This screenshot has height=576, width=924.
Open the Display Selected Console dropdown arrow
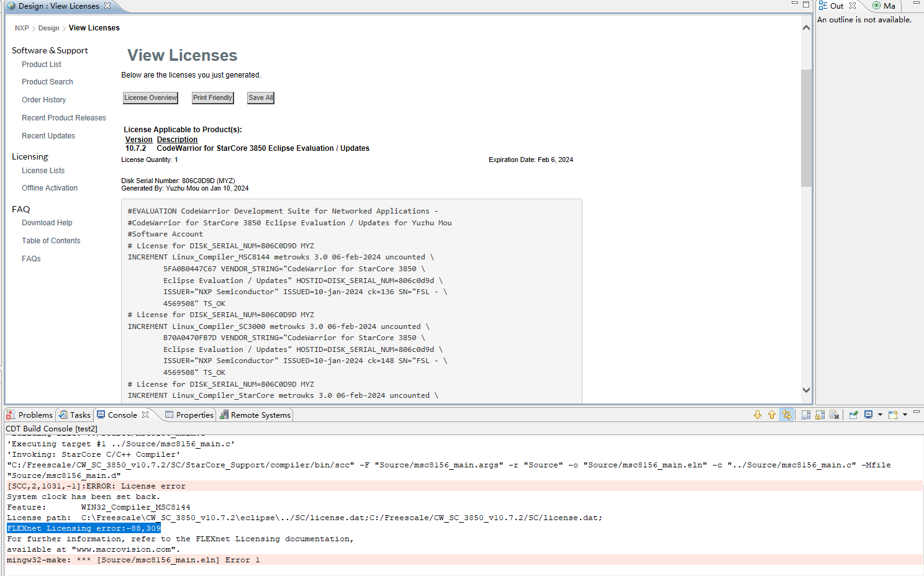880,415
